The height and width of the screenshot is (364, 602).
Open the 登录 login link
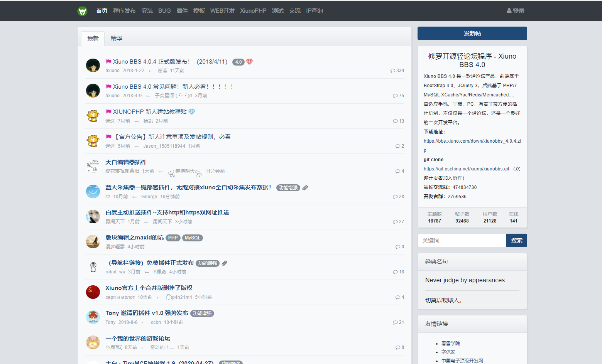[x=516, y=11]
